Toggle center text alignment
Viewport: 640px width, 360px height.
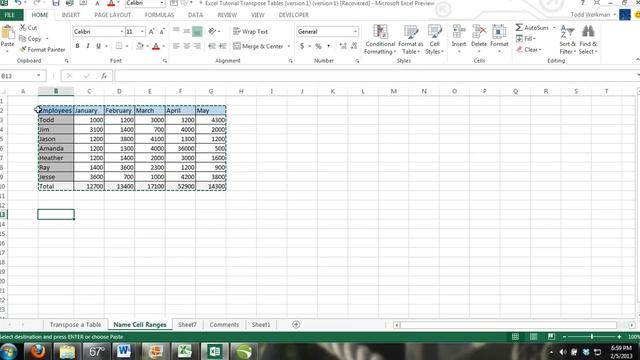pos(187,46)
